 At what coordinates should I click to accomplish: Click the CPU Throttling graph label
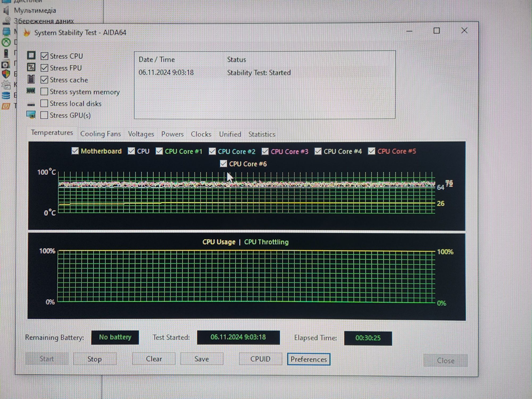[266, 242]
